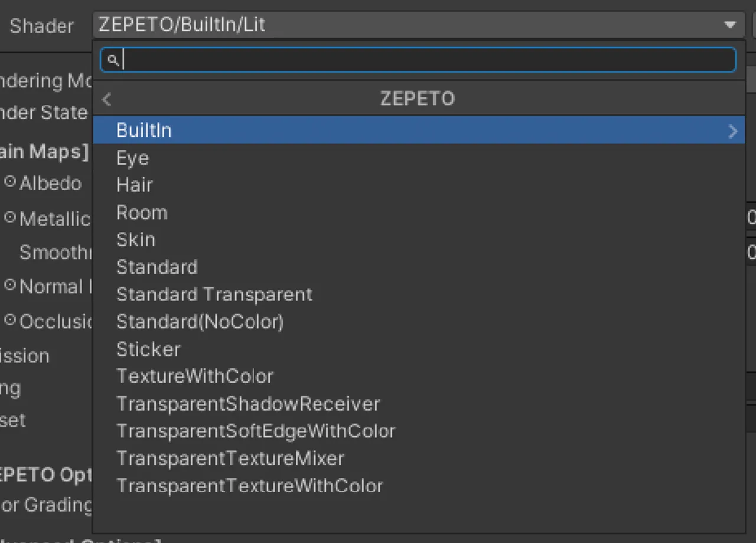Apply the Standard shader
Screen dimensions: 756x543
157,267
